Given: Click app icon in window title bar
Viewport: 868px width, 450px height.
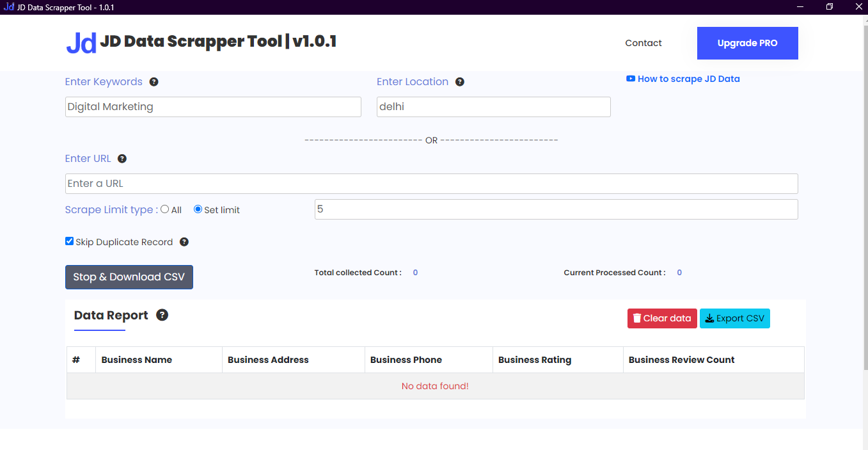Looking at the screenshot, I should [x=9, y=7].
